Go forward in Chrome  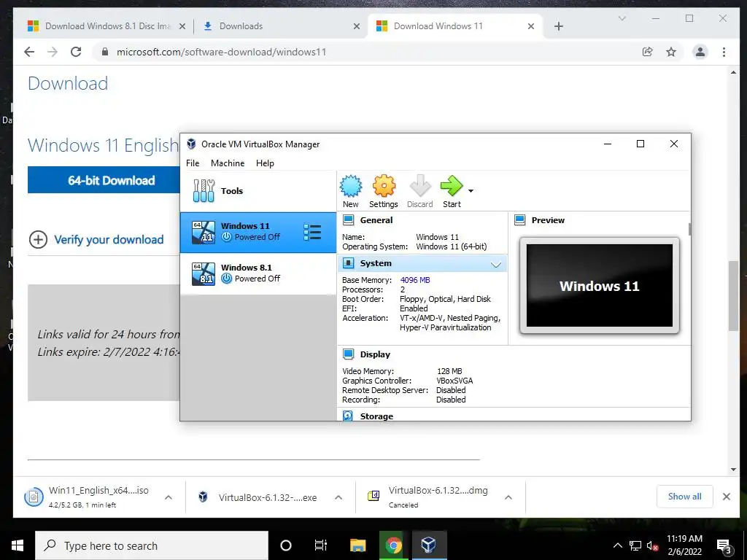pyautogui.click(x=53, y=52)
